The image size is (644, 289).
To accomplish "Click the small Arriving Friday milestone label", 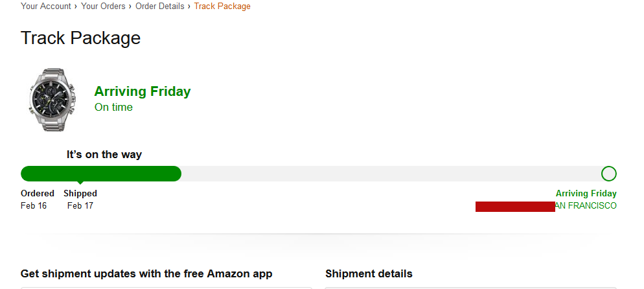I will (586, 194).
